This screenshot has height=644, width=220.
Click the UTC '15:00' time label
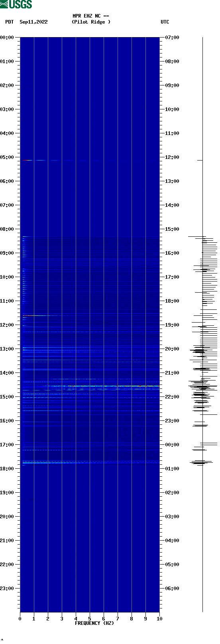(172, 229)
